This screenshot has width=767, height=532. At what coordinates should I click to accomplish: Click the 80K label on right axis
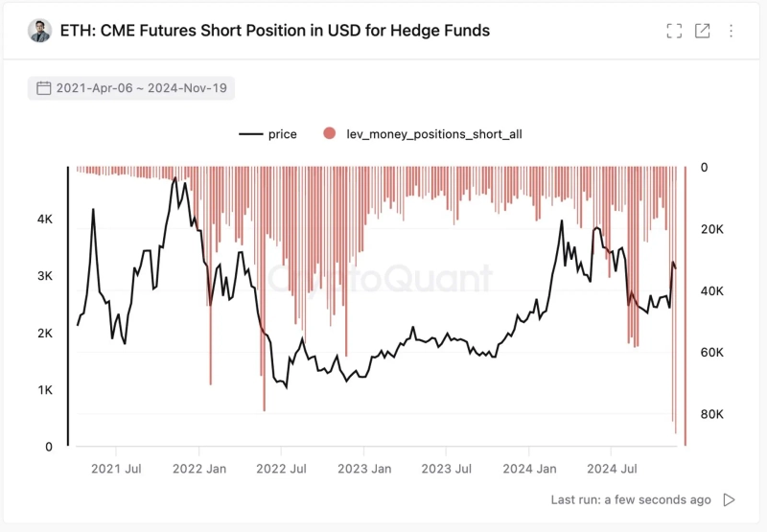tap(712, 414)
